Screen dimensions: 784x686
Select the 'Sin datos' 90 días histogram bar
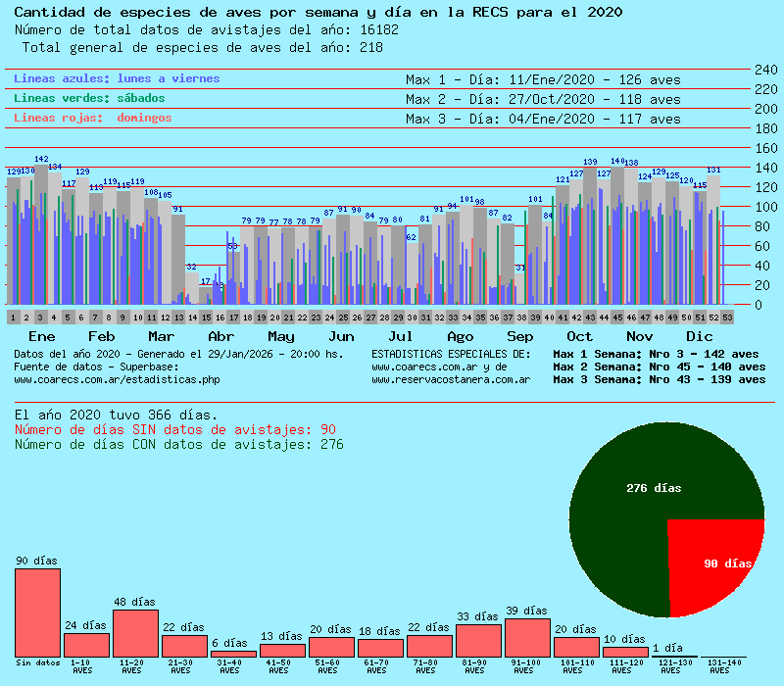37,612
